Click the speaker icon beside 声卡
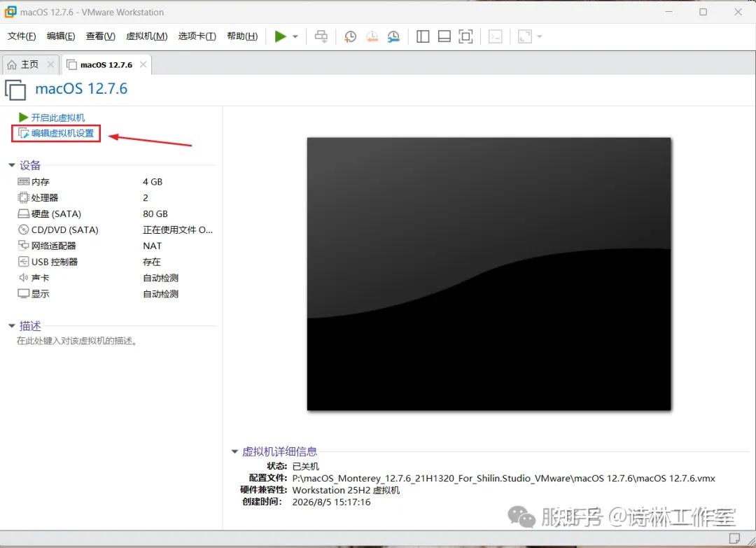Screen dimensions: 756x548 23,278
